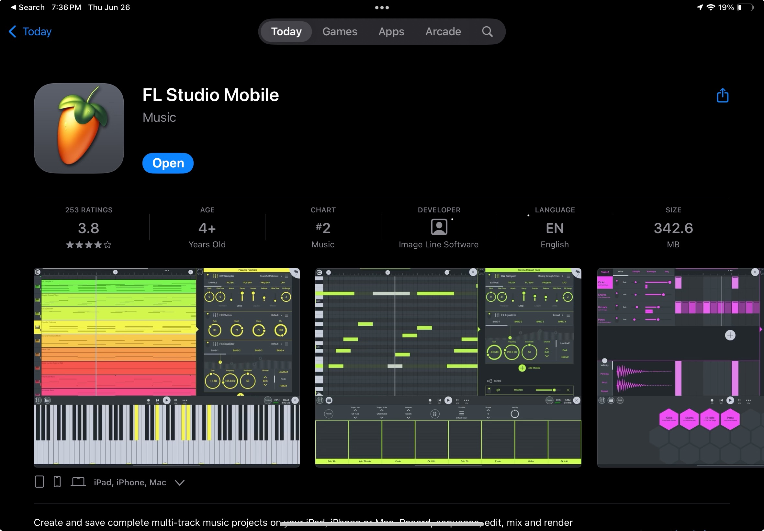Tap the FL Studio Mobile app icon
764x531 pixels.
click(x=79, y=128)
